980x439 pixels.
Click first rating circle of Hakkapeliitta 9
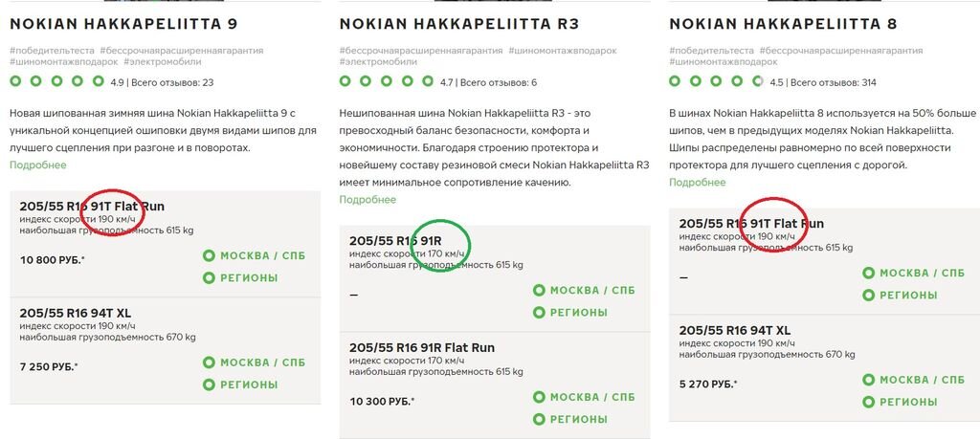(x=15, y=81)
